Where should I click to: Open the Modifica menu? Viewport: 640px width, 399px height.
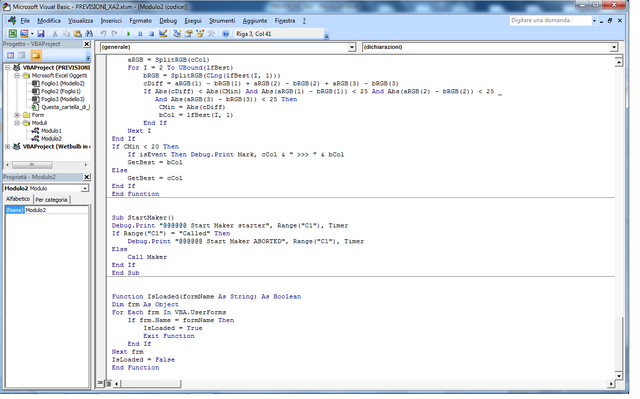click(x=49, y=21)
